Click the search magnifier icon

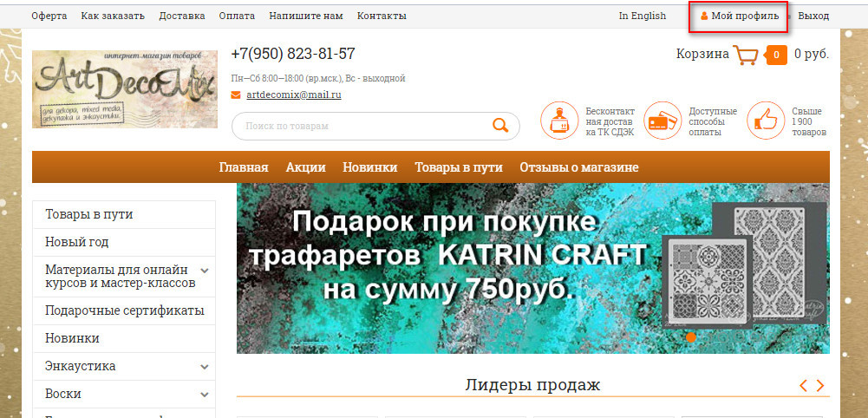500,126
